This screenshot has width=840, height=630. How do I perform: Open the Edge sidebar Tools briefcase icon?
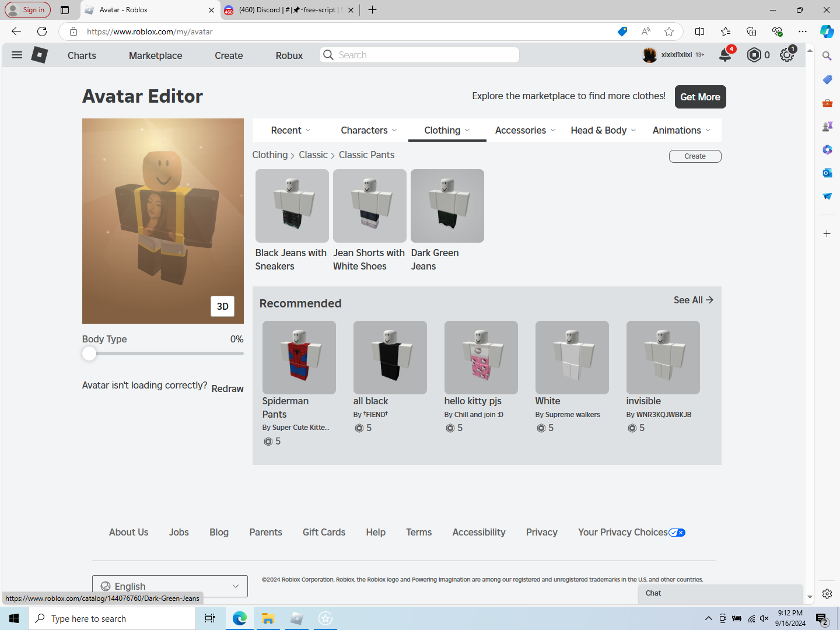pos(827,103)
